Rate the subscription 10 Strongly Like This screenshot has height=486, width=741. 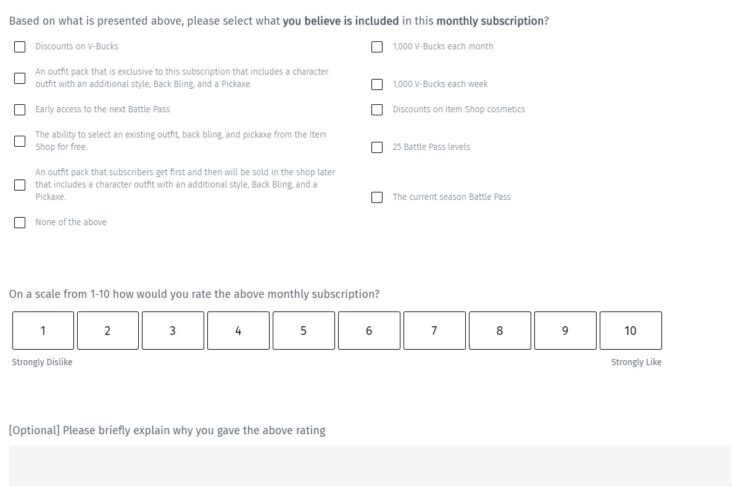coord(631,330)
